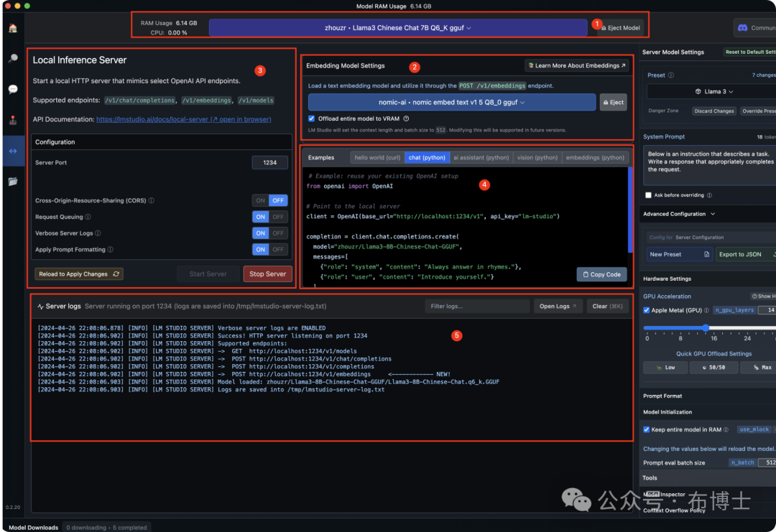Click the Start Server button
The image size is (776, 532).
pyautogui.click(x=208, y=274)
